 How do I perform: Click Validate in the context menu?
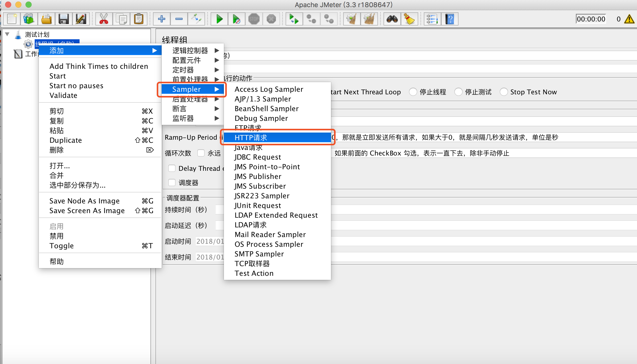coord(63,95)
